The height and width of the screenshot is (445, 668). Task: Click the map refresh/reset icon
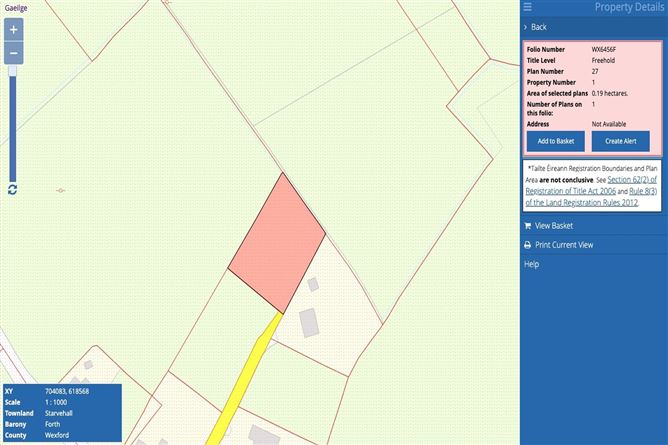pos(12,189)
